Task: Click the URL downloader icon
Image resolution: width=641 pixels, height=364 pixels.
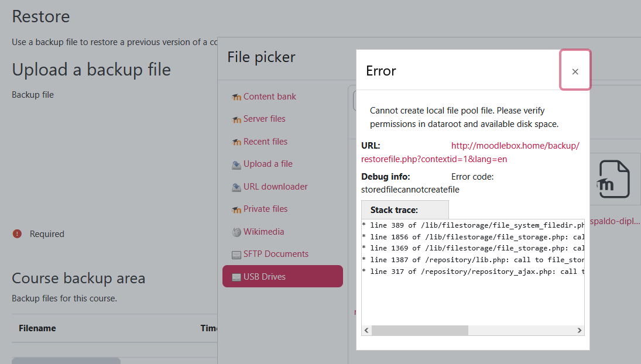Action: (236, 187)
